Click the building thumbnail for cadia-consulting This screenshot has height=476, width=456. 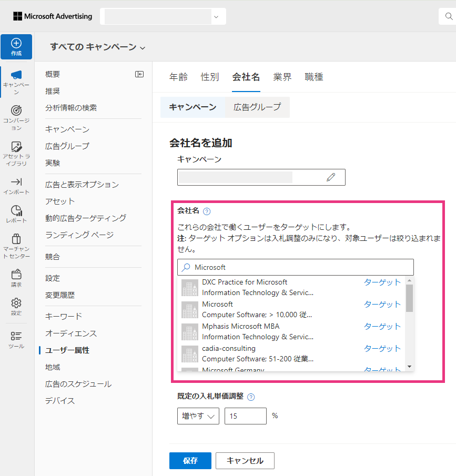pos(190,354)
